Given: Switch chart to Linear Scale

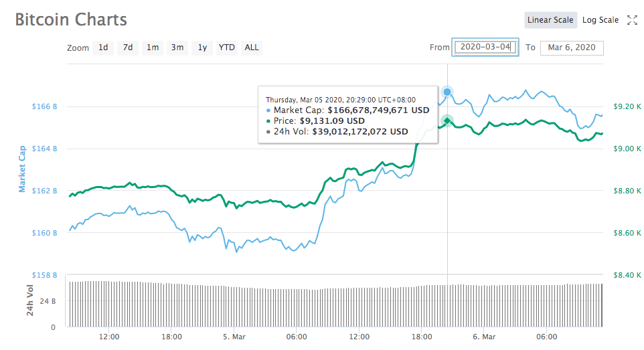Looking at the screenshot, I should [550, 19].
